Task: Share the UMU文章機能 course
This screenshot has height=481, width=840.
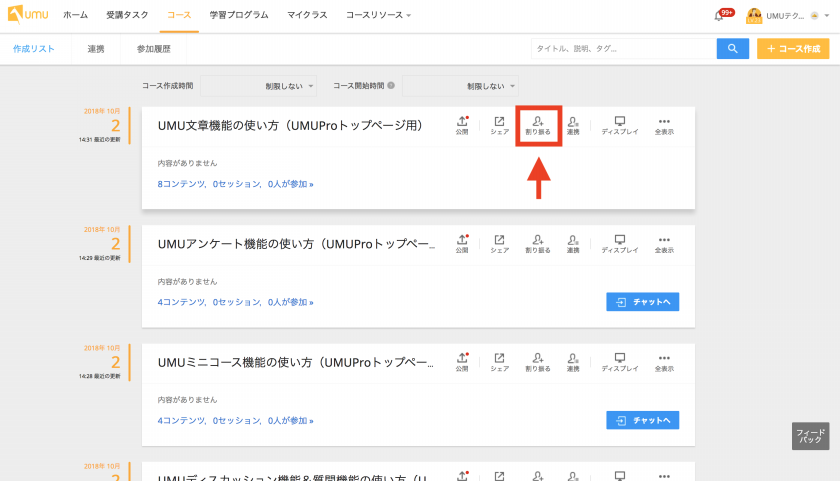Action: (499, 125)
